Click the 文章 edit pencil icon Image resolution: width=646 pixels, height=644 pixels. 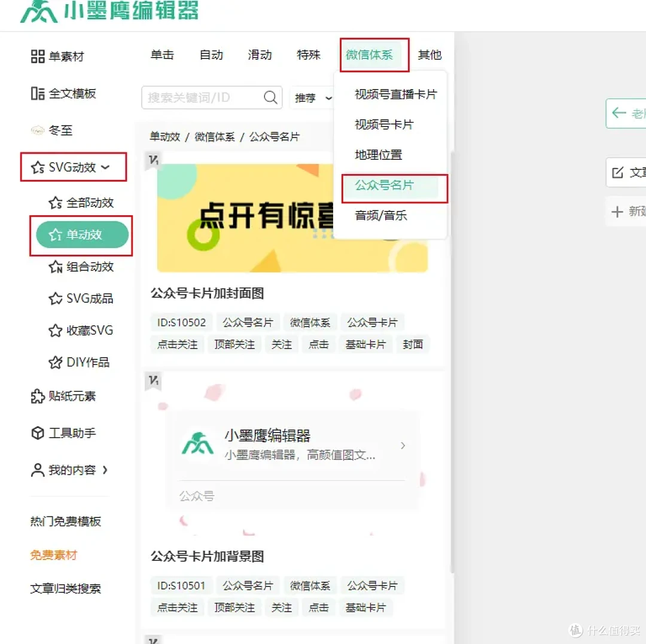617,173
